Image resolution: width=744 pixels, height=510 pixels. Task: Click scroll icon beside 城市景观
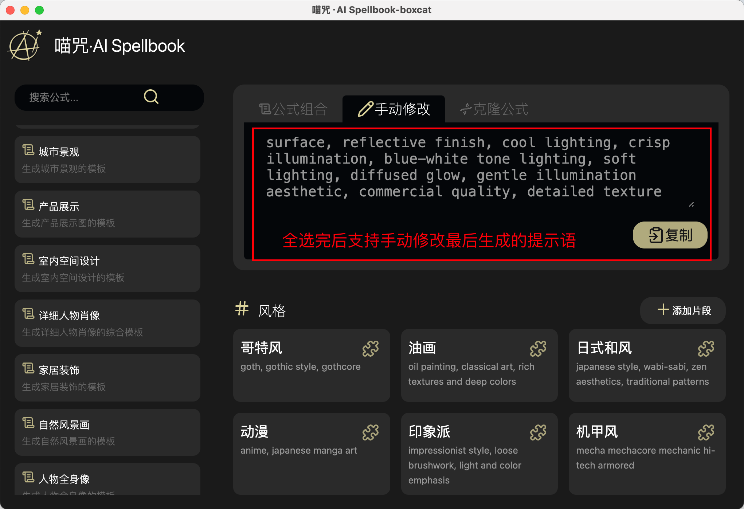[x=28, y=150]
